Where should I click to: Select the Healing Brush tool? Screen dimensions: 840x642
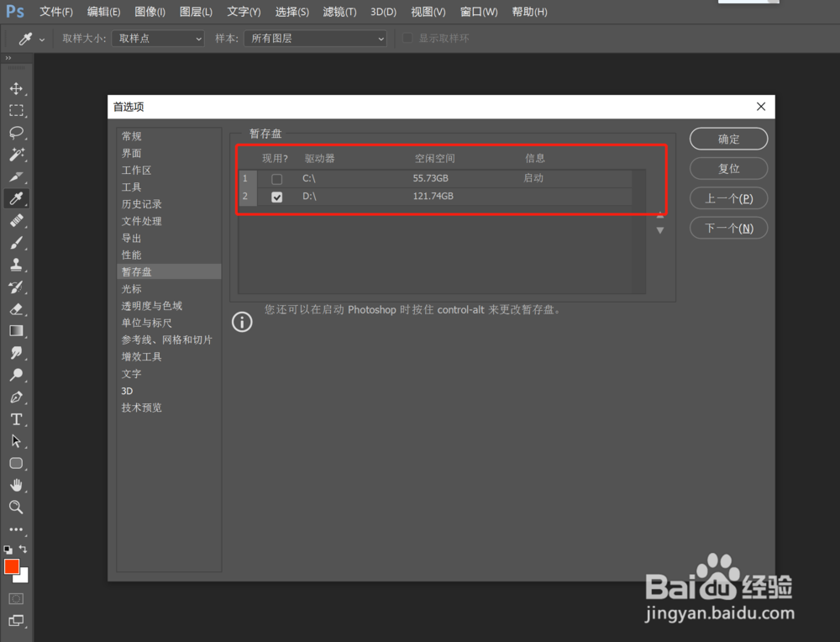[16, 220]
